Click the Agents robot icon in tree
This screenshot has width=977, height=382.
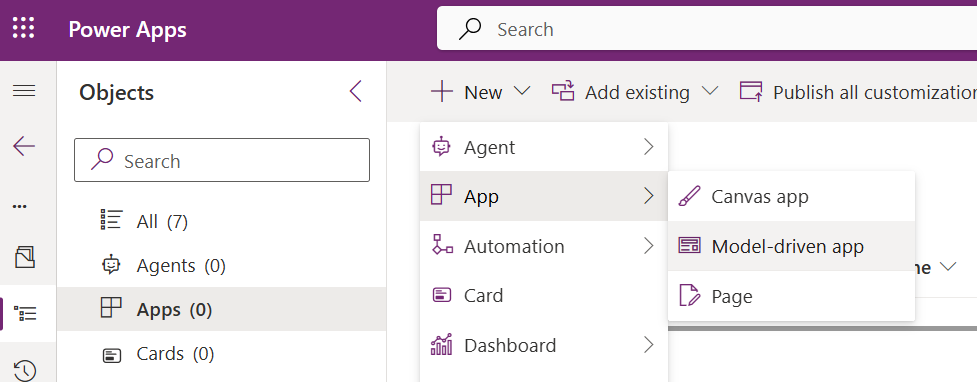pyautogui.click(x=111, y=265)
